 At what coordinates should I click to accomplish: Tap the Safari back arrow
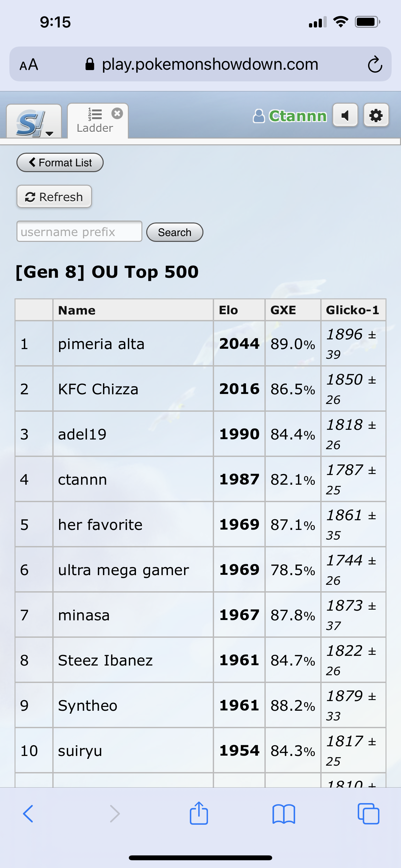point(28,814)
